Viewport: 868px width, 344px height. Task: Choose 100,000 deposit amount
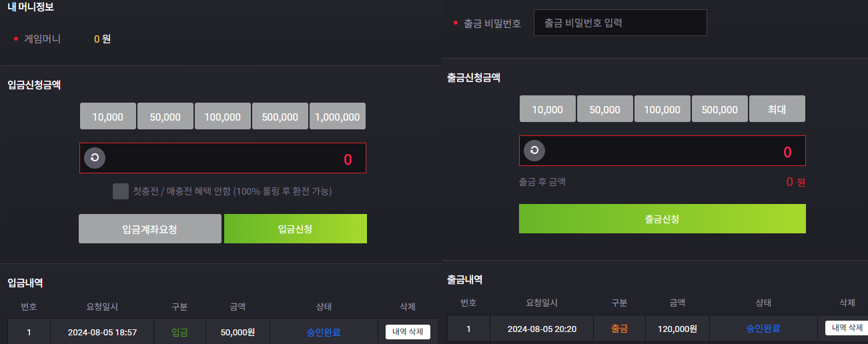click(x=223, y=116)
